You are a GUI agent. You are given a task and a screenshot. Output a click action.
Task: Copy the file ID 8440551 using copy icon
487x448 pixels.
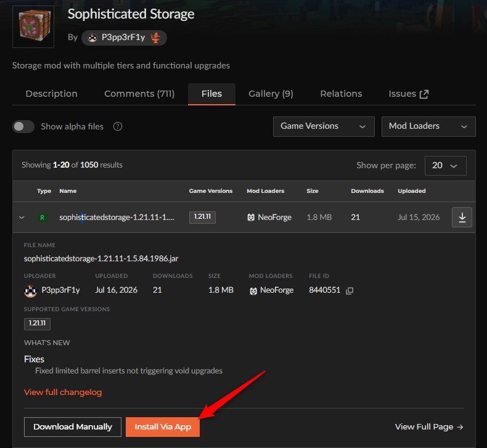click(x=350, y=291)
